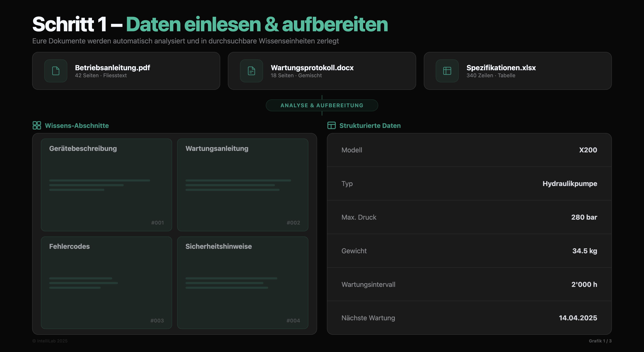Click the Strukturierte Daten table icon
The image size is (644, 352).
[x=331, y=125]
